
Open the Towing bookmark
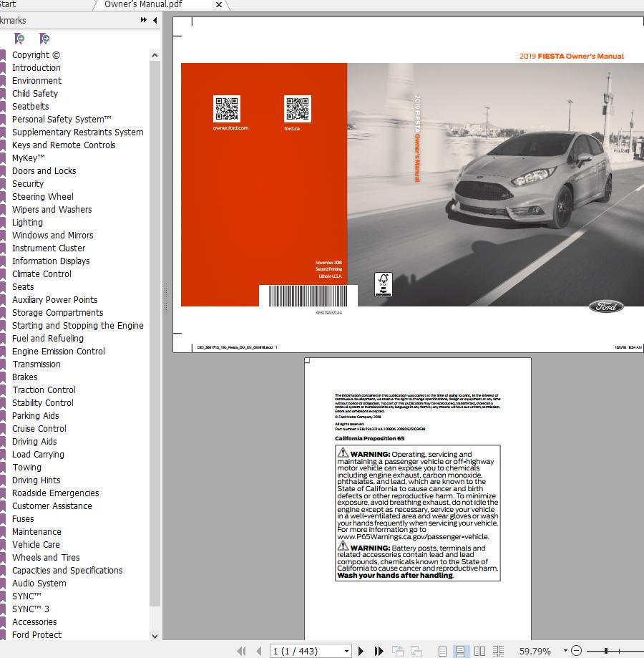click(x=27, y=467)
